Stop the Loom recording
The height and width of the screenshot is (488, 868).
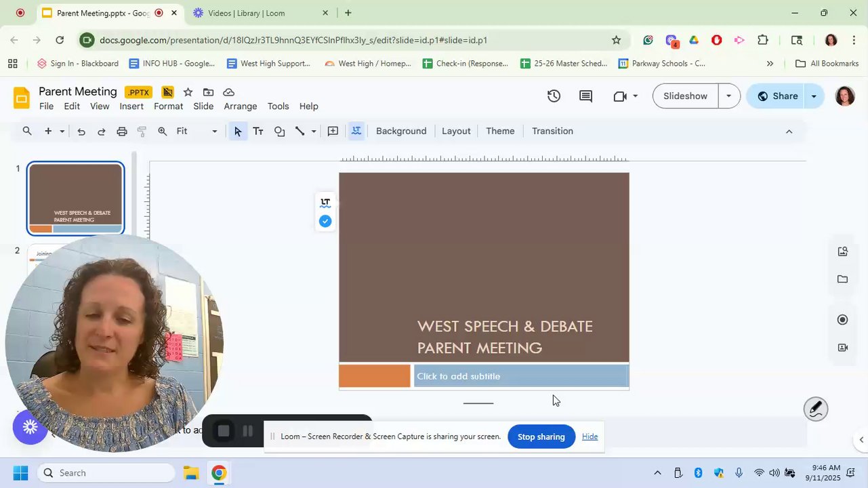[x=224, y=431]
